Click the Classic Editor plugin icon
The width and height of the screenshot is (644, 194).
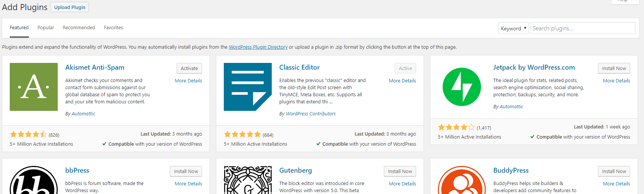point(248,87)
